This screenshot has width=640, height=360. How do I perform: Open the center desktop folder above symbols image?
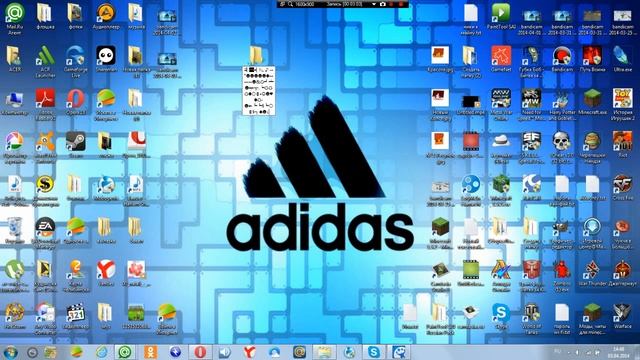pyautogui.click(x=256, y=55)
